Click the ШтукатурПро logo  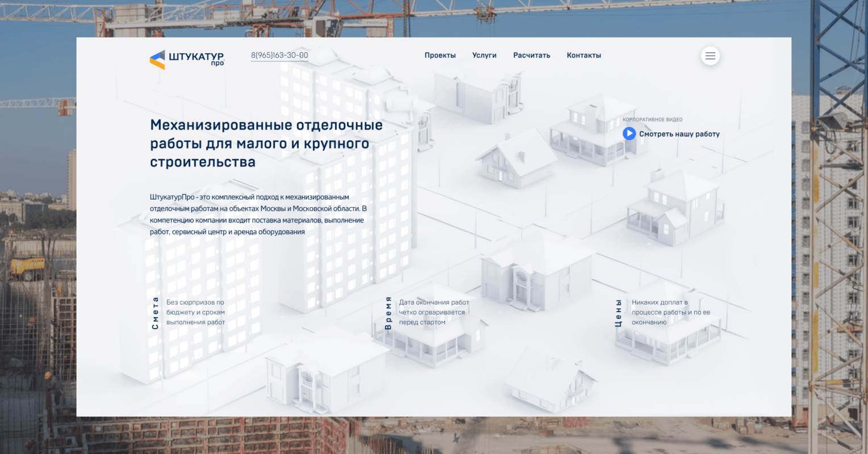click(x=187, y=60)
